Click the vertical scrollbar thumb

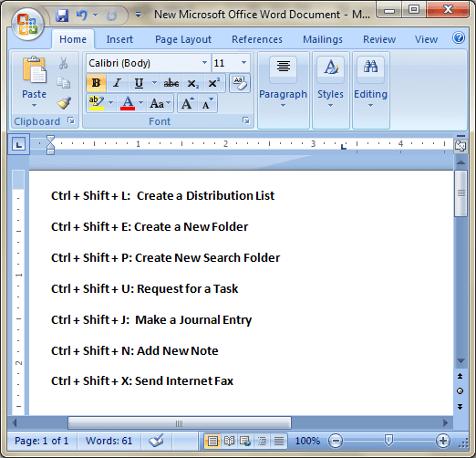point(460,193)
